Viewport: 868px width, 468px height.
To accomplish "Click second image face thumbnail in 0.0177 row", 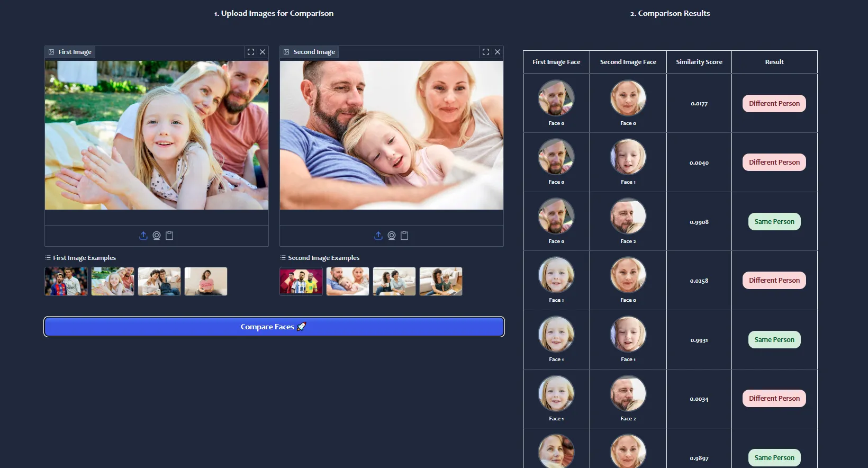I will click(628, 98).
